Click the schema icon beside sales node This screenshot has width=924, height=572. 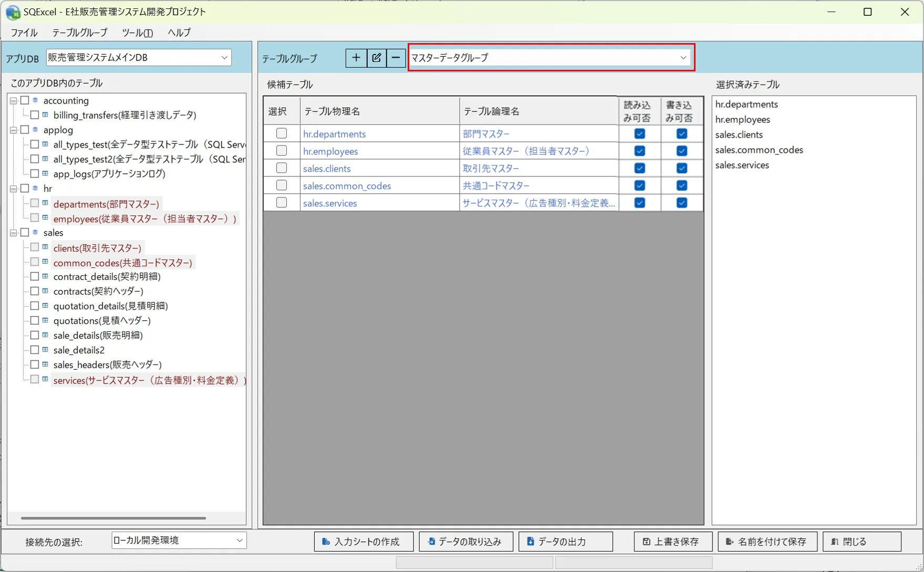(36, 232)
